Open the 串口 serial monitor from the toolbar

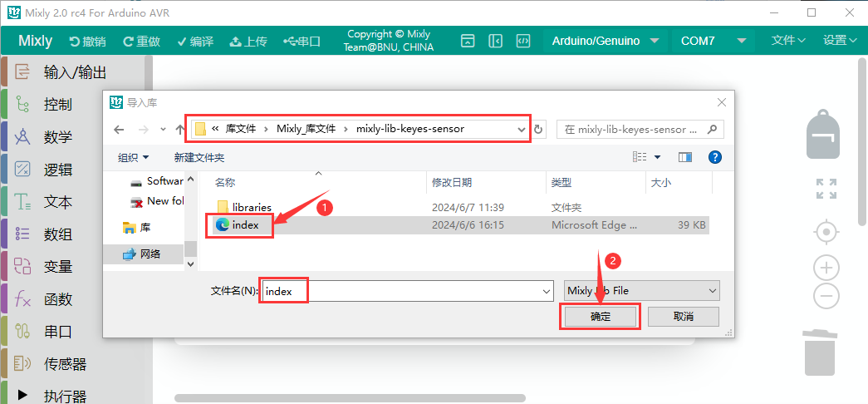click(x=302, y=41)
